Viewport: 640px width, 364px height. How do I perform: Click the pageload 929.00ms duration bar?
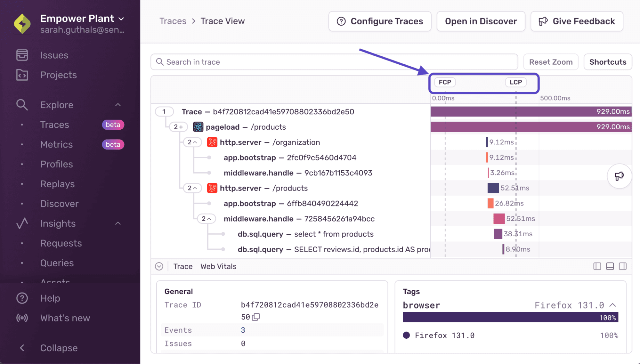click(531, 127)
